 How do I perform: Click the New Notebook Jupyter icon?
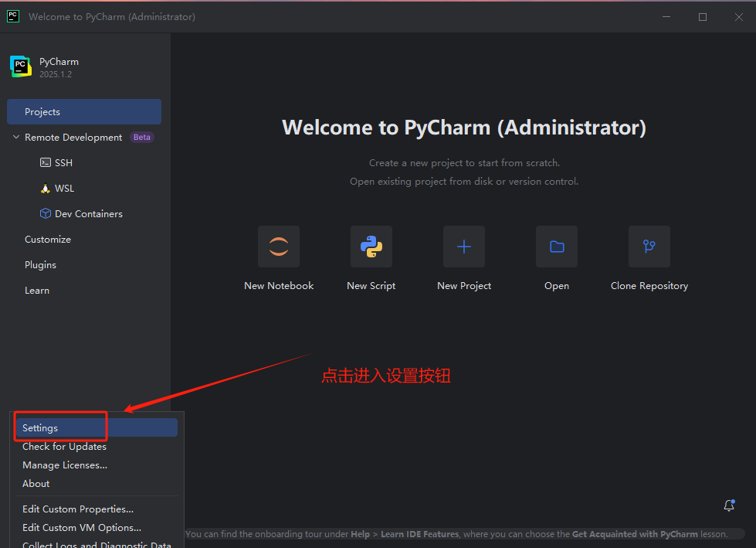click(x=279, y=247)
